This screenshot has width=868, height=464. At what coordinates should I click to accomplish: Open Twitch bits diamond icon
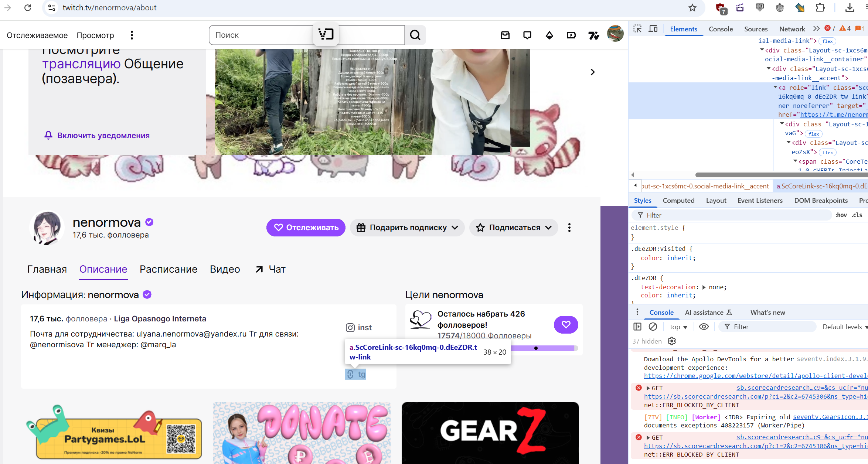click(x=549, y=35)
